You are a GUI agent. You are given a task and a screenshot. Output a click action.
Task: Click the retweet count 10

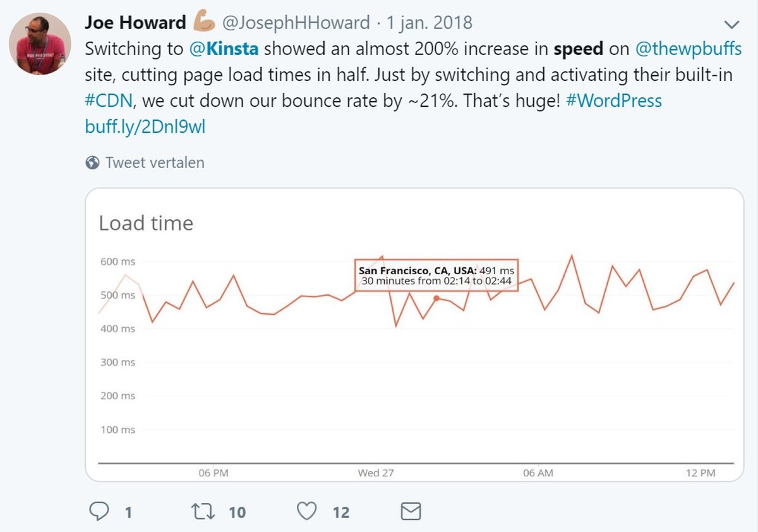point(237,512)
